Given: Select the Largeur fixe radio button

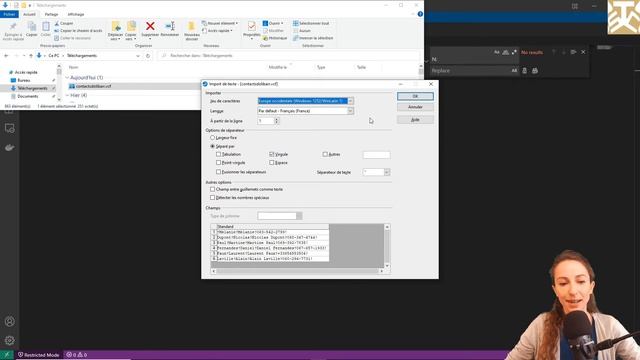Looking at the screenshot, I should [212, 138].
